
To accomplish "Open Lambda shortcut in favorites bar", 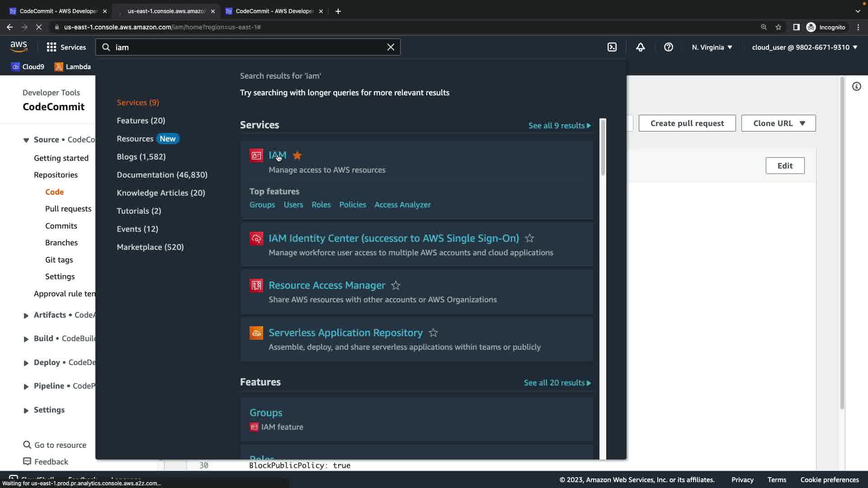I will 73,66.
